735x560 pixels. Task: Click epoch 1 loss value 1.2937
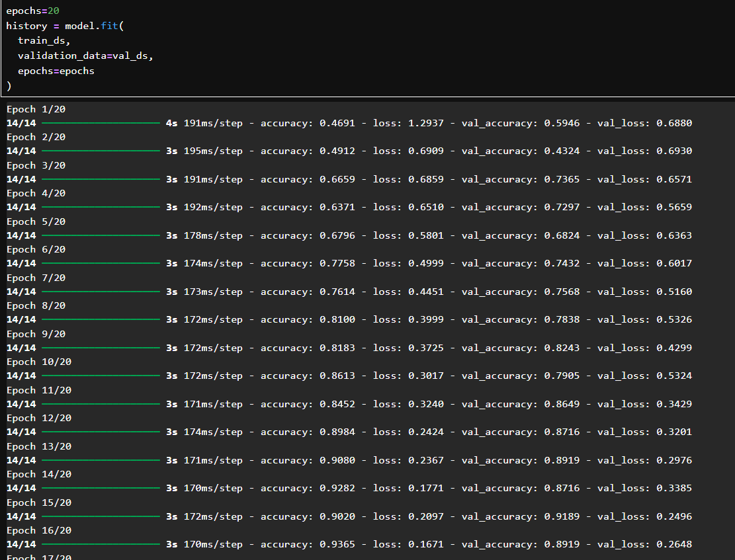pyautogui.click(x=426, y=123)
